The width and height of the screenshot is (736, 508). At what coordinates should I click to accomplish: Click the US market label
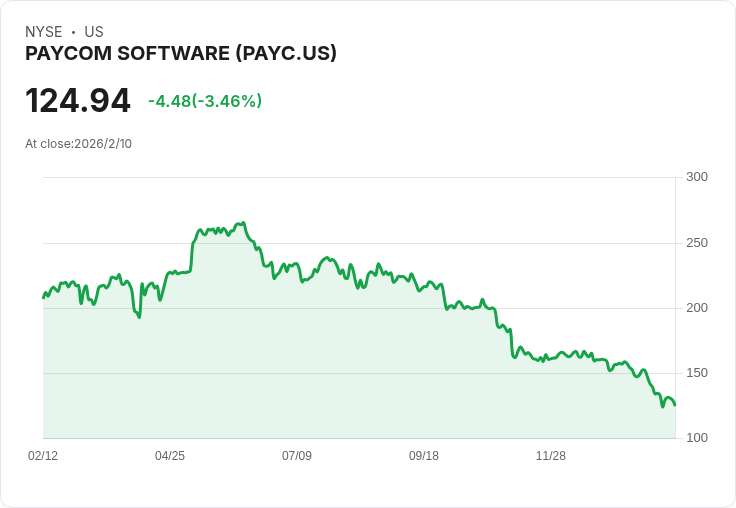(x=94, y=32)
